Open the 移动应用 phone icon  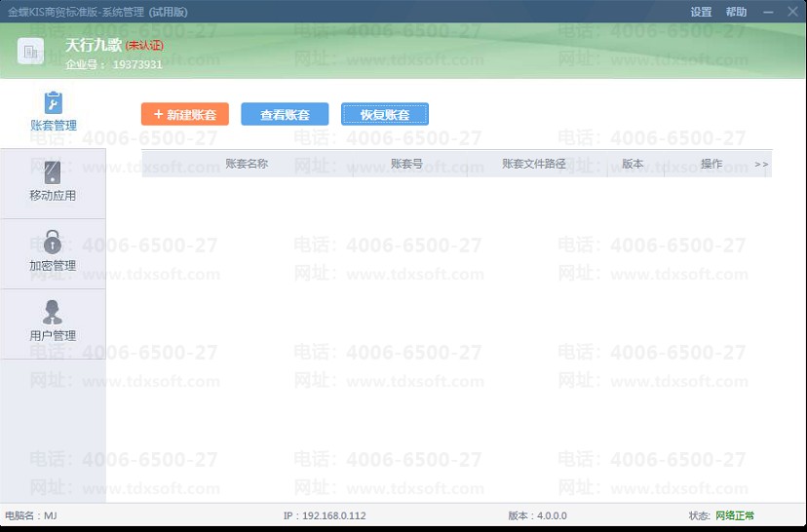coord(53,173)
